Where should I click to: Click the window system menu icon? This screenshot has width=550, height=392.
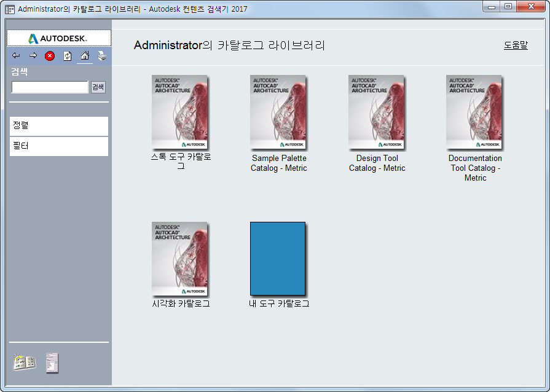pyautogui.click(x=10, y=9)
